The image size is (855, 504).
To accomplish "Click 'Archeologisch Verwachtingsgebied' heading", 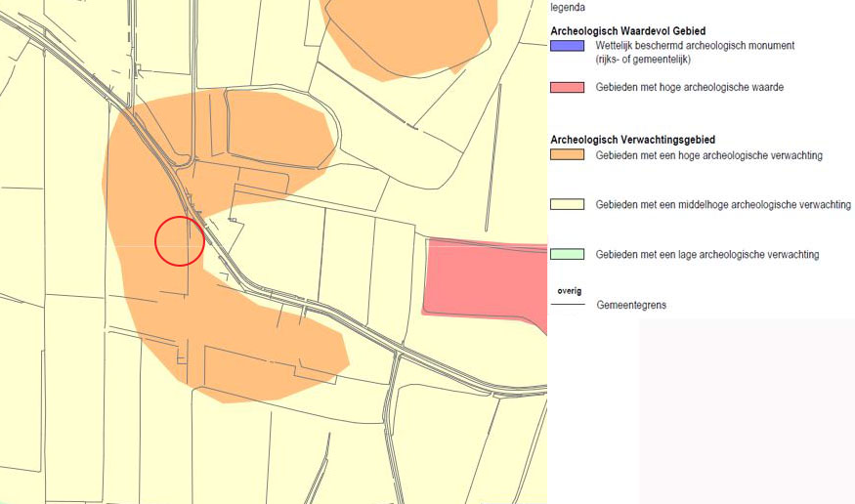I will point(632,140).
